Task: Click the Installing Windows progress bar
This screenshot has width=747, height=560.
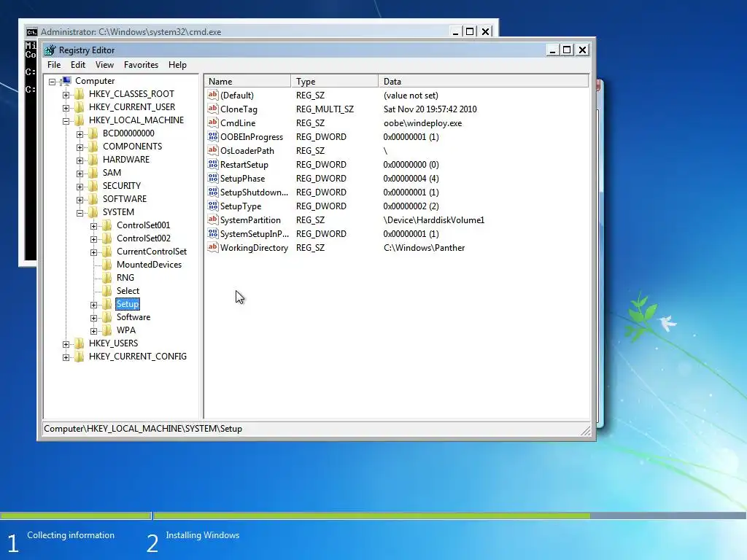Action: click(x=449, y=516)
